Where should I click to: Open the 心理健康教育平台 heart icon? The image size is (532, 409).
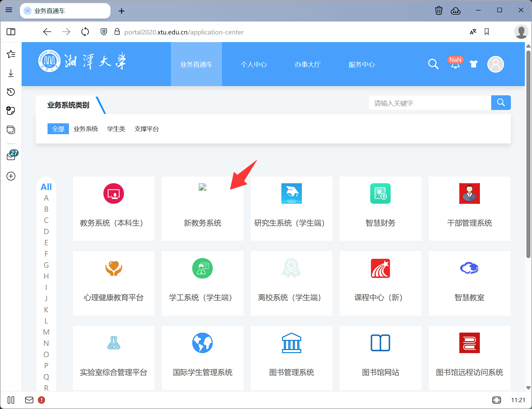114,268
